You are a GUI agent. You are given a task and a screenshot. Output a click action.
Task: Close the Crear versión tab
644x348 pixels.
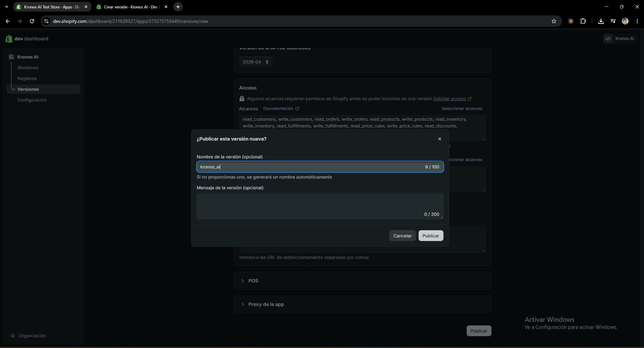pyautogui.click(x=166, y=7)
